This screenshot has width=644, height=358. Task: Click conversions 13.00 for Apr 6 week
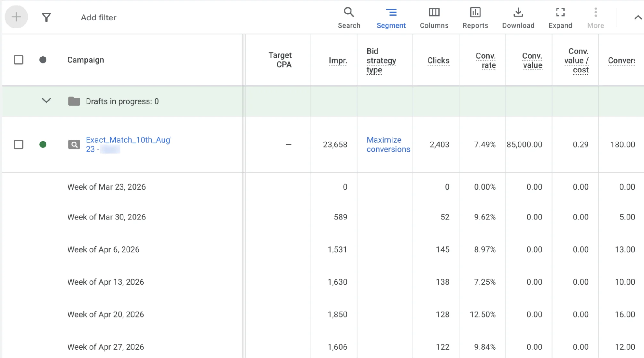click(625, 250)
